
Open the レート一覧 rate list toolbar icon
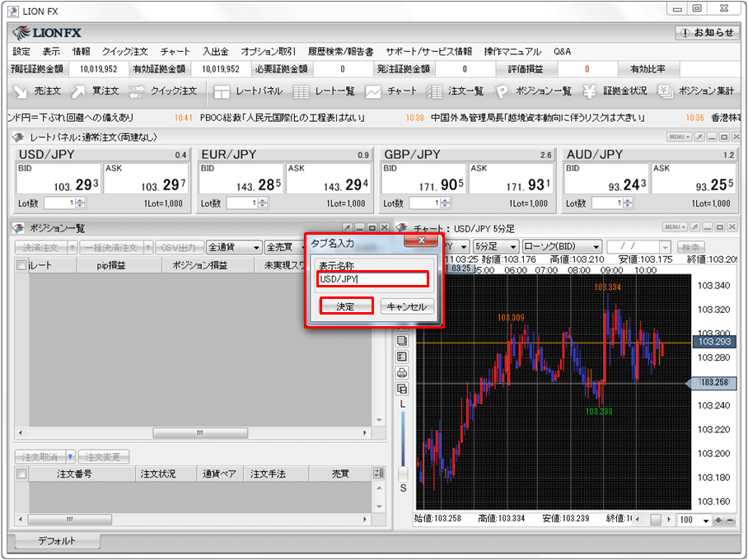point(301,91)
